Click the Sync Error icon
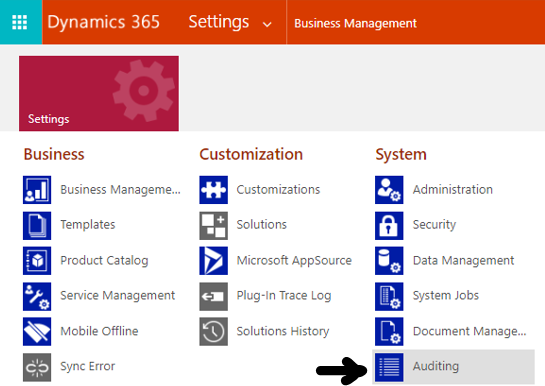 pos(37,367)
